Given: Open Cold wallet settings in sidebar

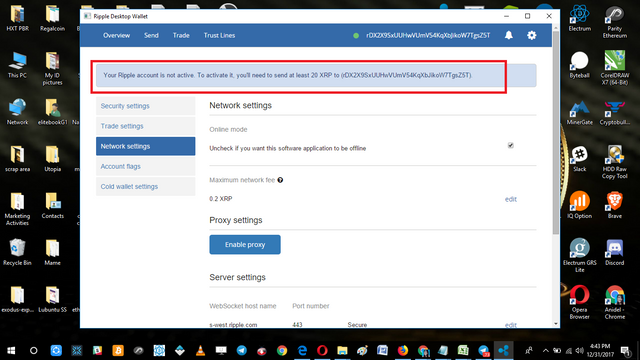Looking at the screenshot, I should [x=145, y=187].
